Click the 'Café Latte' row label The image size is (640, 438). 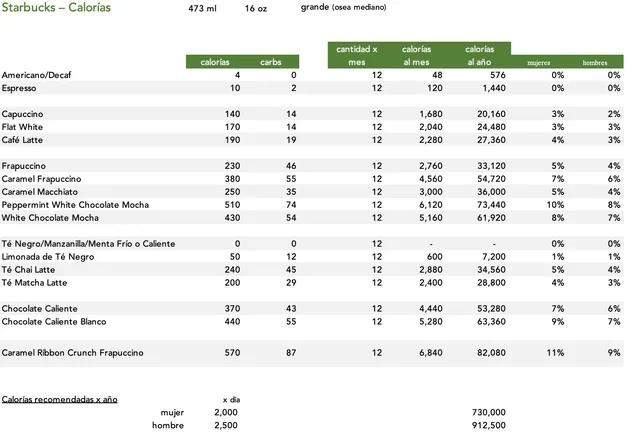pyautogui.click(x=22, y=140)
